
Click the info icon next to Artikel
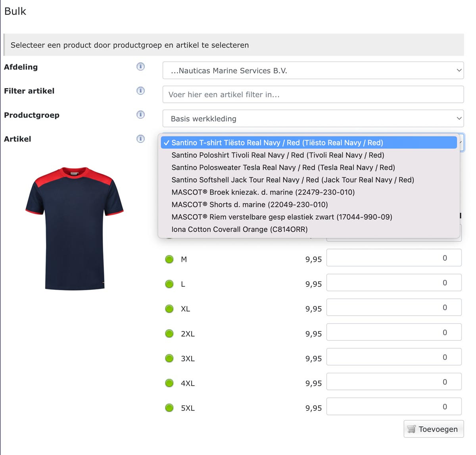140,139
